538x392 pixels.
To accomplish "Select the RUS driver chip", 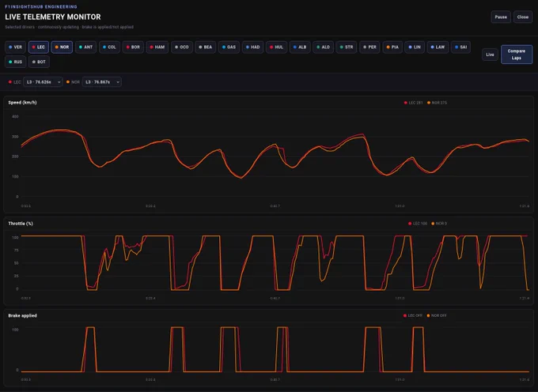I will click(x=16, y=62).
